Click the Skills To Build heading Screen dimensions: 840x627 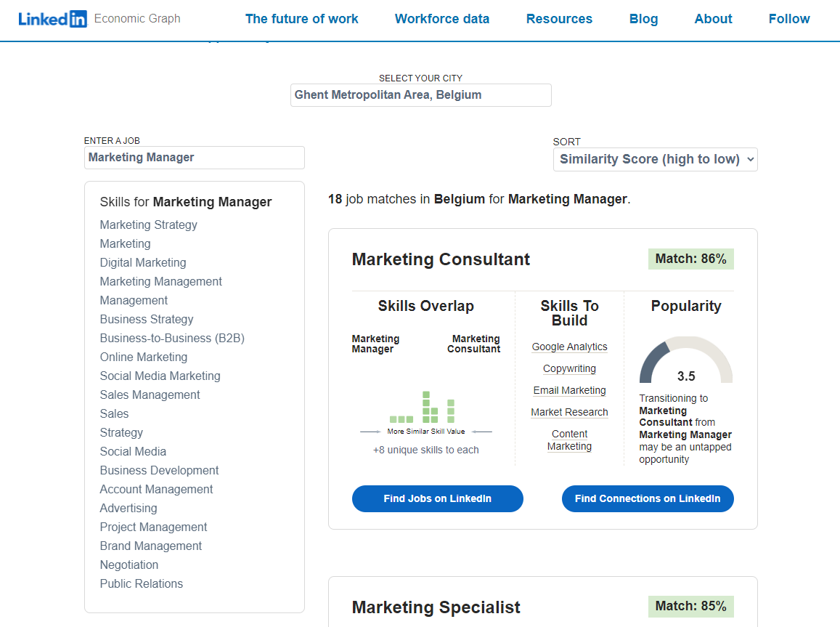click(x=569, y=313)
